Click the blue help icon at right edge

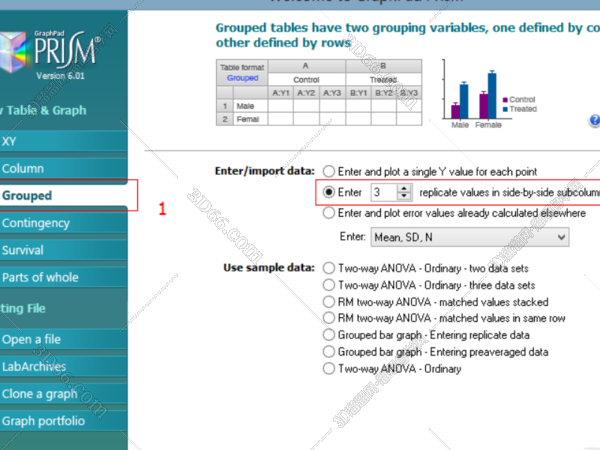[x=595, y=121]
